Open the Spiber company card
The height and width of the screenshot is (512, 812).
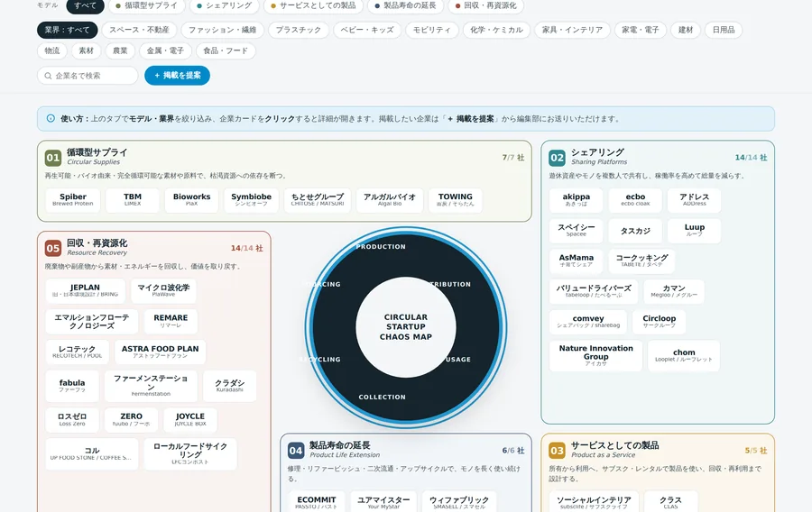[73, 200]
